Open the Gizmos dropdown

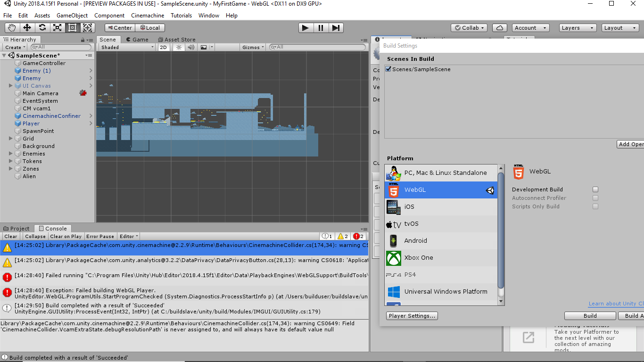coord(253,47)
